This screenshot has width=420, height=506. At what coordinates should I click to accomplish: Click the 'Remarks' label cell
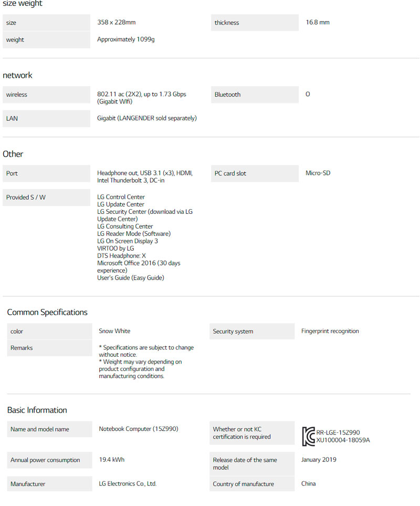49,348
